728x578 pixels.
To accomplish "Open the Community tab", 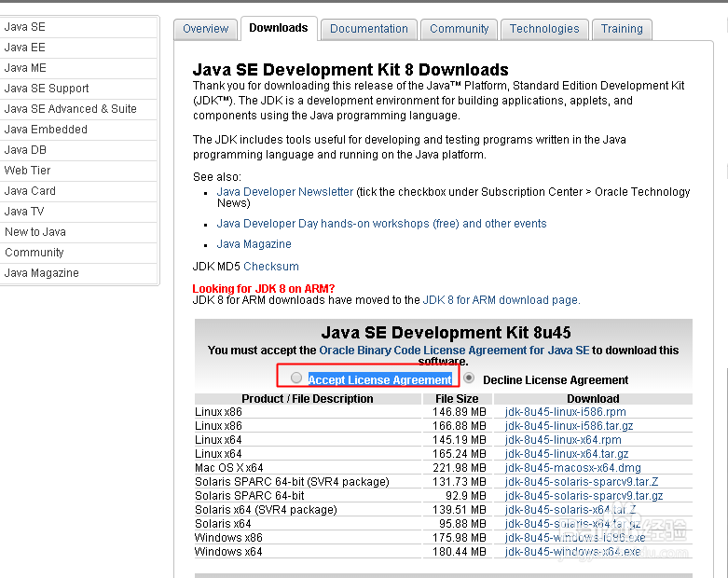I will point(460,29).
